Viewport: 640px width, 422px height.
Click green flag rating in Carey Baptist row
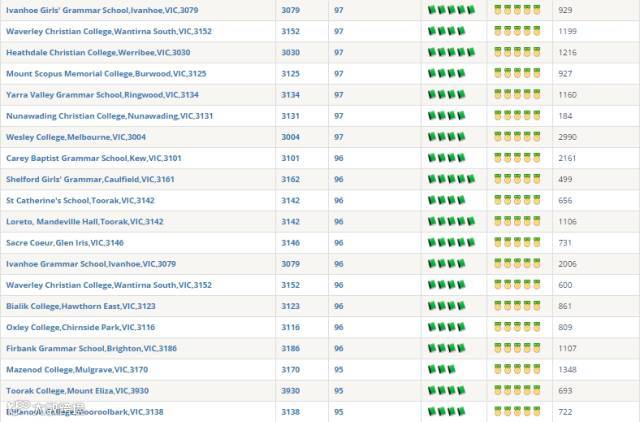coord(447,158)
